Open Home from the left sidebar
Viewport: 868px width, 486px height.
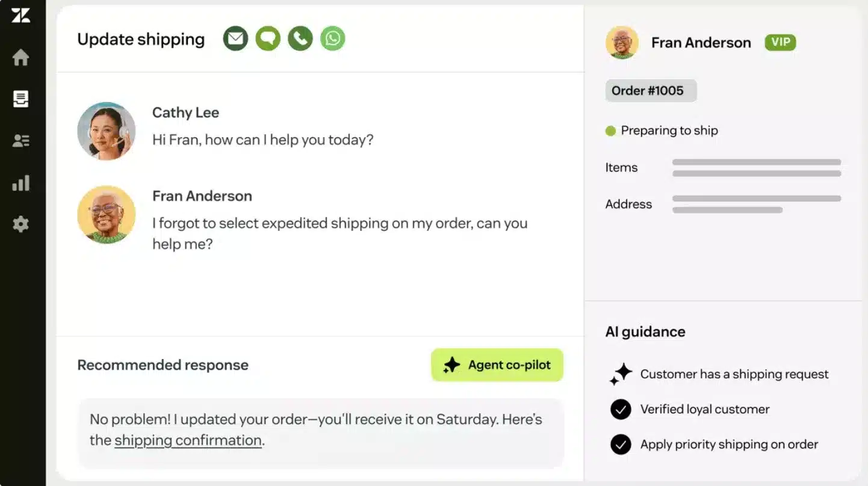(21, 57)
